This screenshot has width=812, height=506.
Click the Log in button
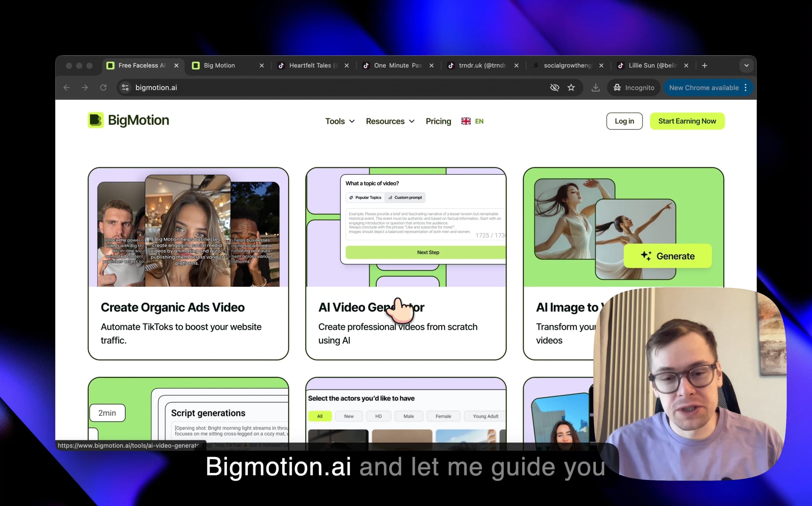pyautogui.click(x=624, y=121)
